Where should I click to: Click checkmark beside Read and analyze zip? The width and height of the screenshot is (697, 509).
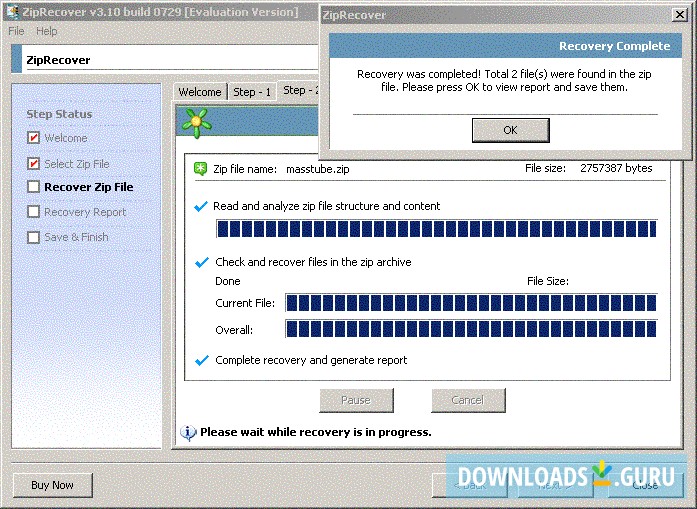point(201,206)
